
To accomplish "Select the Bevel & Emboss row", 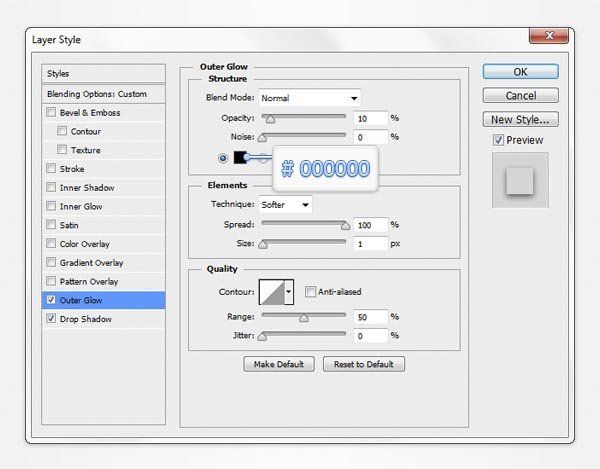I will [x=103, y=112].
